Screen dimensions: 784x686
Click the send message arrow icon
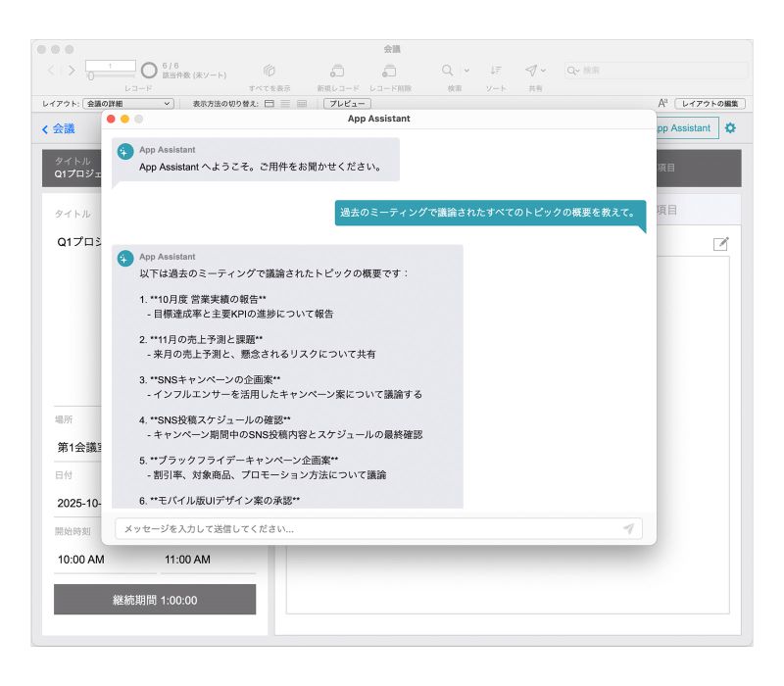[x=628, y=528]
